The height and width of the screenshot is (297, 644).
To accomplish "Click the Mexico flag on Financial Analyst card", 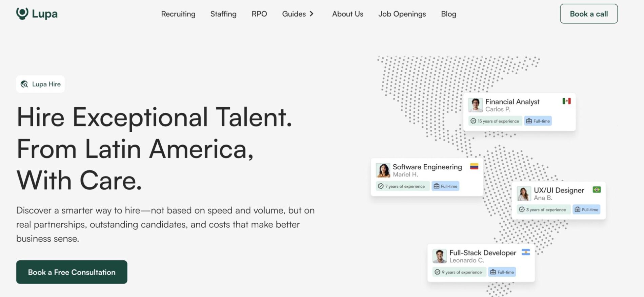I will click(566, 101).
